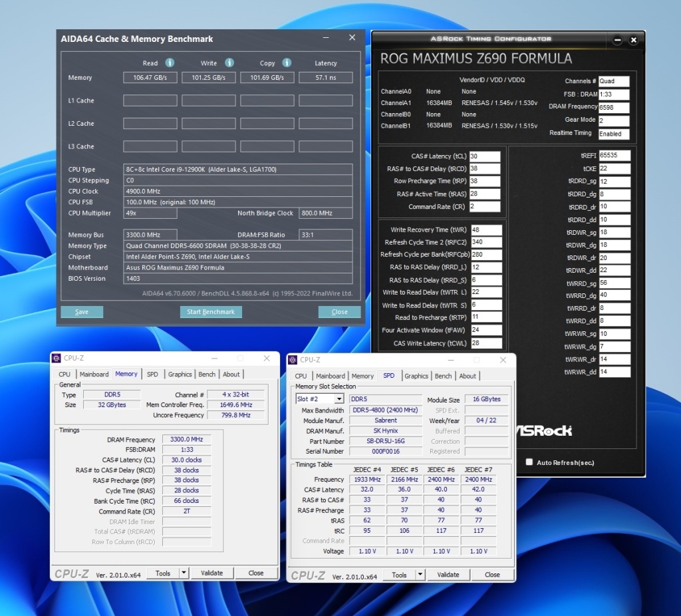This screenshot has height=616, width=681.
Task: Click the CAS# Latency (tCL) value field
Action: pos(485,156)
